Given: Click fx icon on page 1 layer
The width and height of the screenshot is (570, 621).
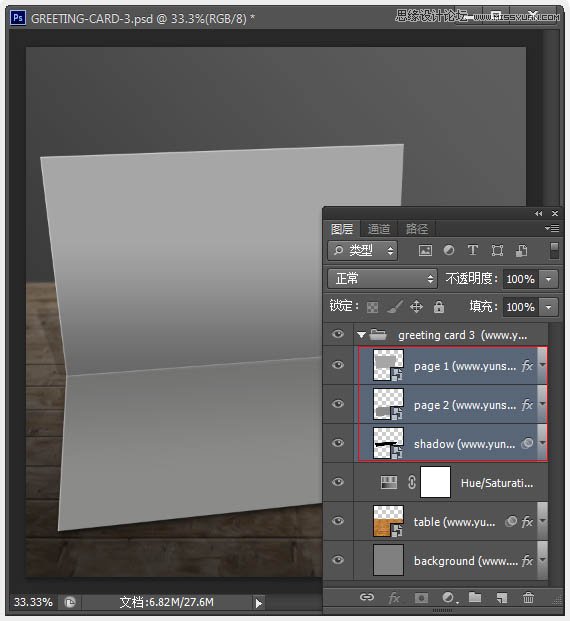Looking at the screenshot, I should (x=527, y=365).
